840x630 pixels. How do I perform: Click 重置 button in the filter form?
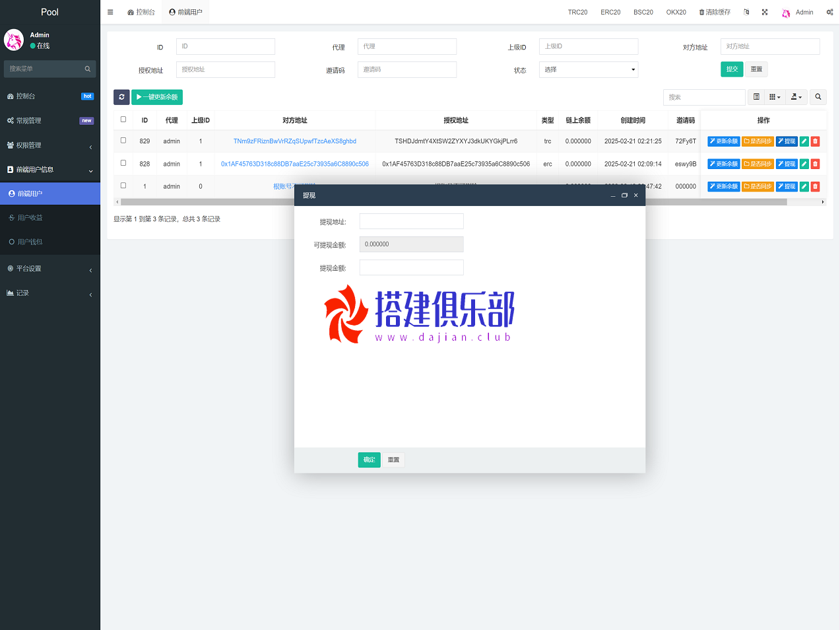[756, 69]
